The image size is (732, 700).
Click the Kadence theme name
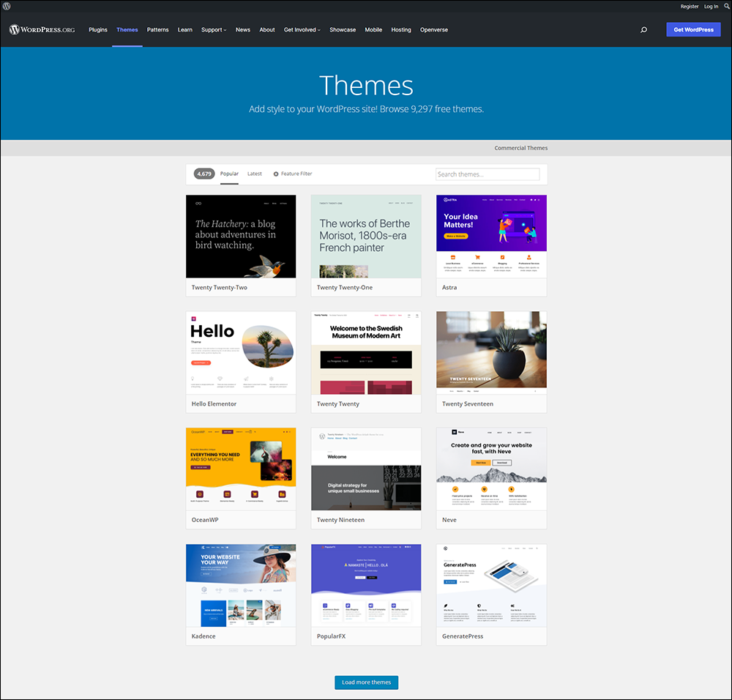[x=203, y=636]
